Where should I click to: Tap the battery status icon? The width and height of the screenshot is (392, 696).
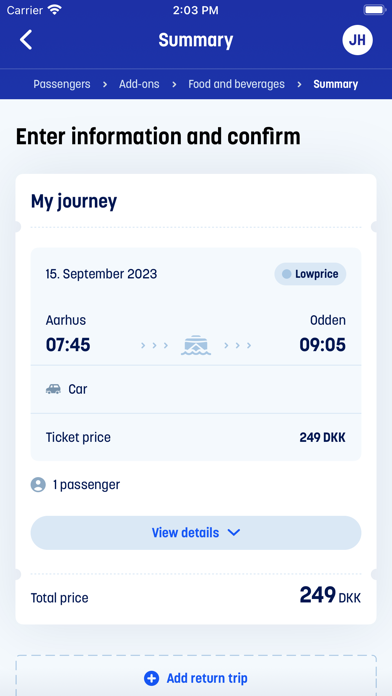click(x=375, y=10)
